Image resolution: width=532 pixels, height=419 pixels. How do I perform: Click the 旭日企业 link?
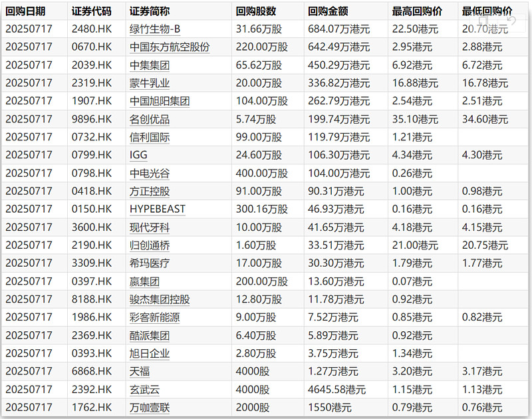150,354
